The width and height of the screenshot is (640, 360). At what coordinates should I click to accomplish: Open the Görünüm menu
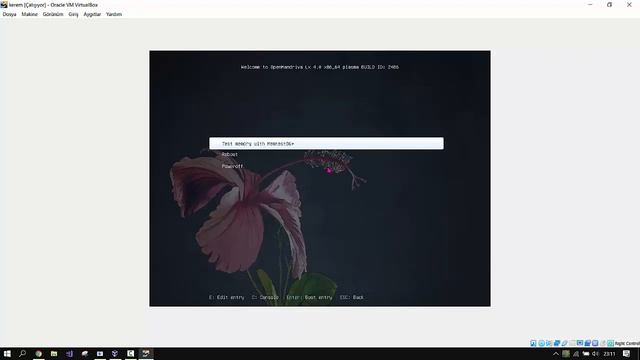click(x=53, y=14)
